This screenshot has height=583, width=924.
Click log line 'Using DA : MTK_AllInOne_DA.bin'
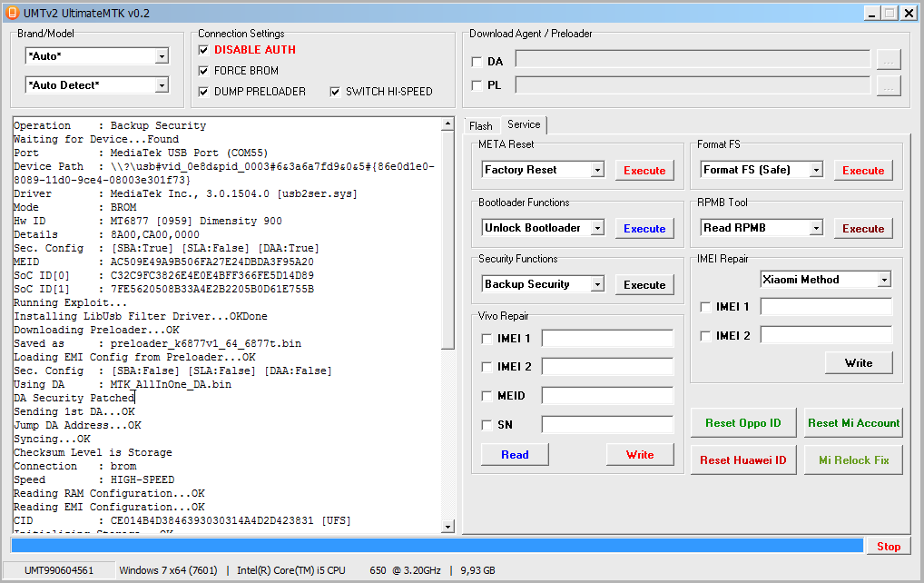[123, 384]
